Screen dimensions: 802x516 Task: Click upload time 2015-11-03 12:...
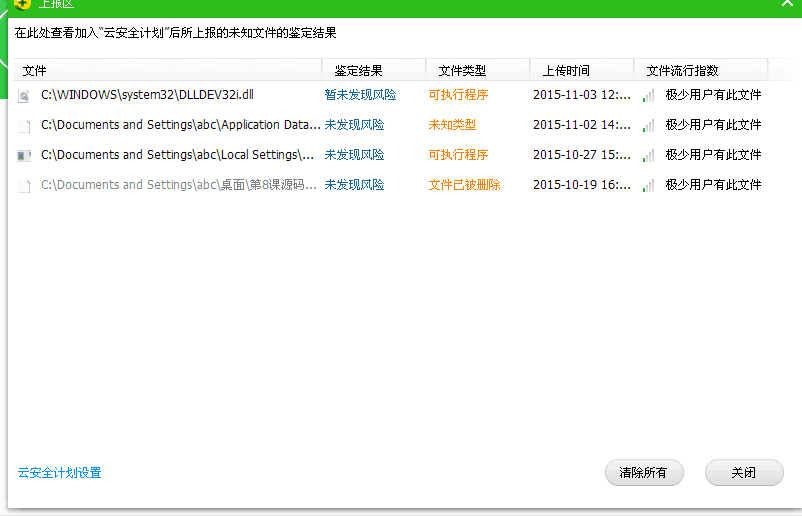[582, 95]
